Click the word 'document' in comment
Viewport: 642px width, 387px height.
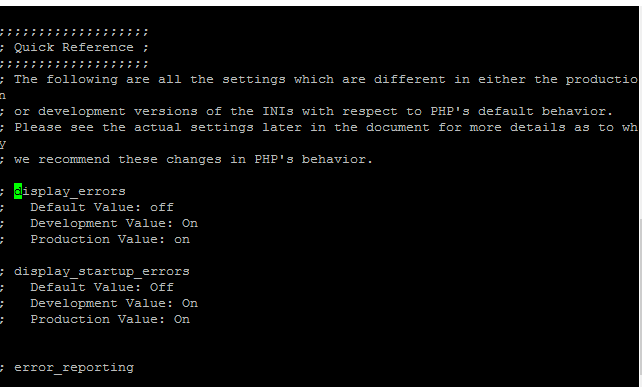point(398,127)
